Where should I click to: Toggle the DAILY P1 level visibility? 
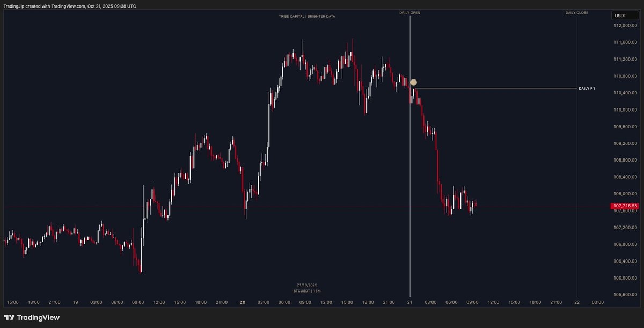[587, 88]
